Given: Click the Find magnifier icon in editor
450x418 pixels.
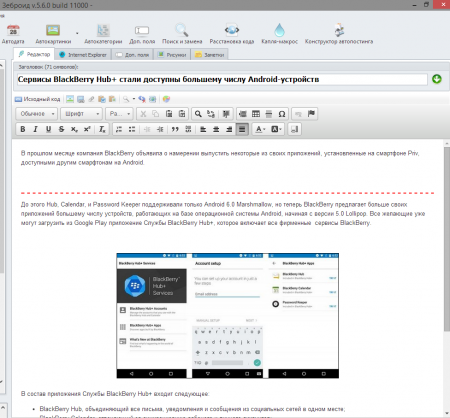Looking at the screenshot, I should 198,114.
